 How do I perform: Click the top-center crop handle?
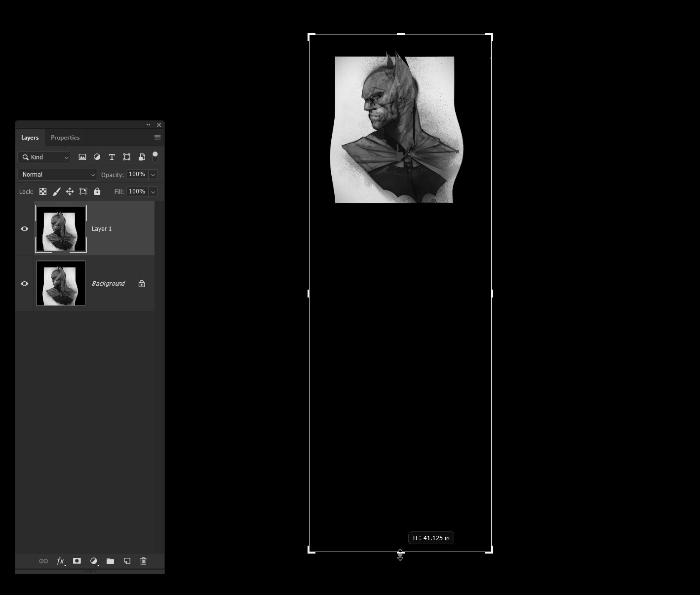pos(400,34)
